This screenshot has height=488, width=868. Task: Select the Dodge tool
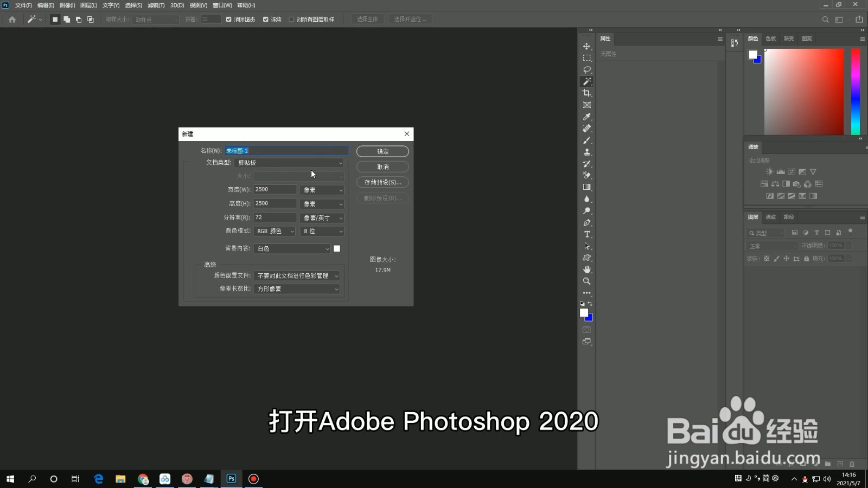(x=586, y=211)
